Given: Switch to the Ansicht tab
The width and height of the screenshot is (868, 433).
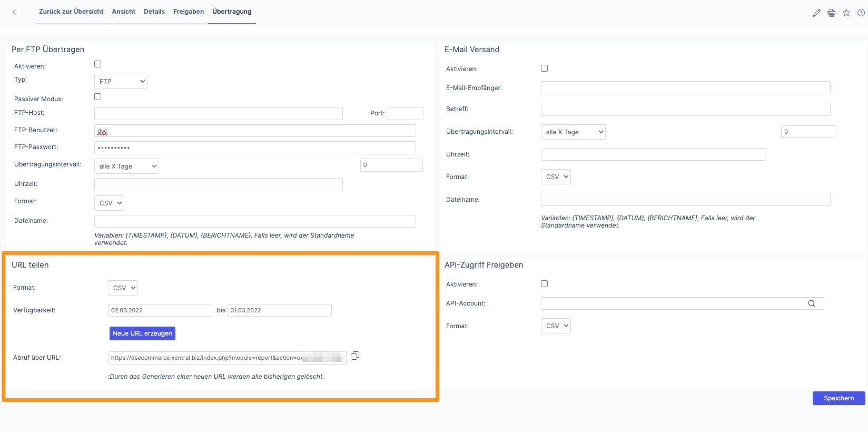Looking at the screenshot, I should point(124,12).
